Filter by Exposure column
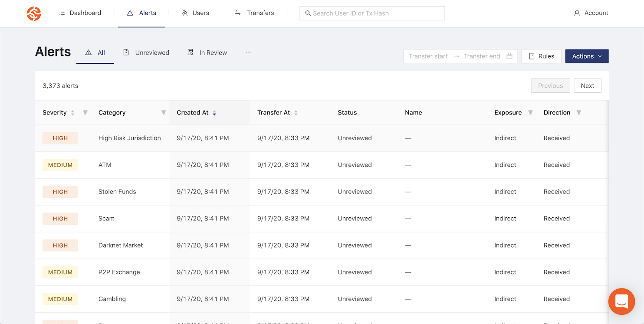The height and width of the screenshot is (324, 644). (530, 113)
